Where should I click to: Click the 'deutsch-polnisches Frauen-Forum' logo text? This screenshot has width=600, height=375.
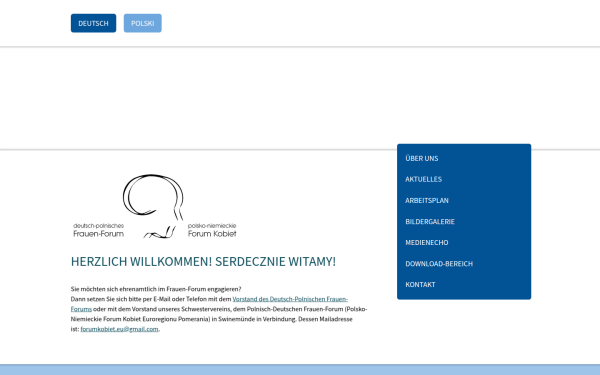99,230
